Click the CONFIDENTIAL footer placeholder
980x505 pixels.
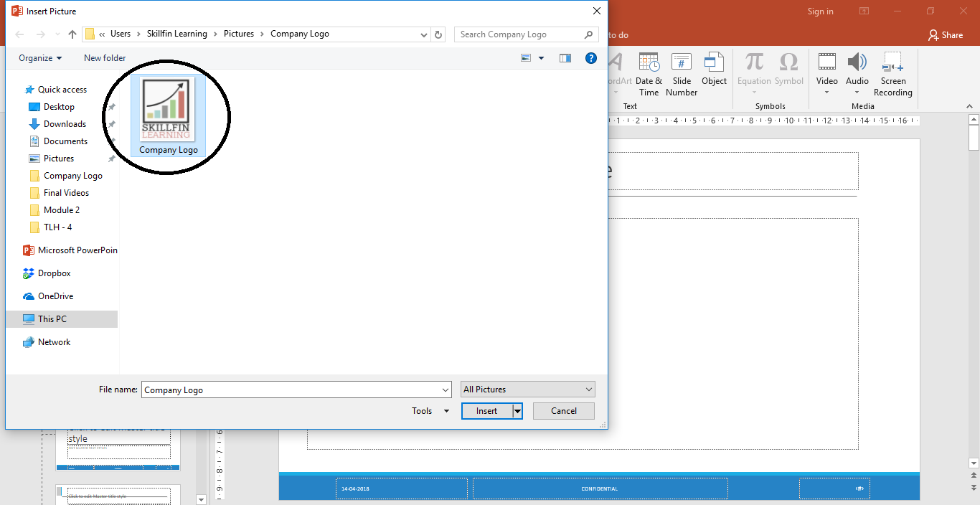[x=600, y=489]
